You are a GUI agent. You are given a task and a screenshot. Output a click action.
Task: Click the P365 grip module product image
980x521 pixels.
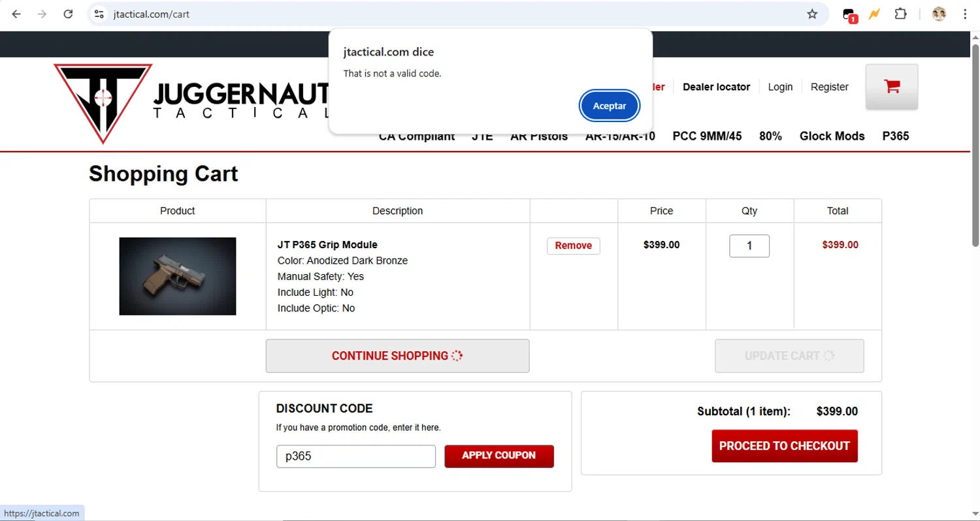point(178,276)
